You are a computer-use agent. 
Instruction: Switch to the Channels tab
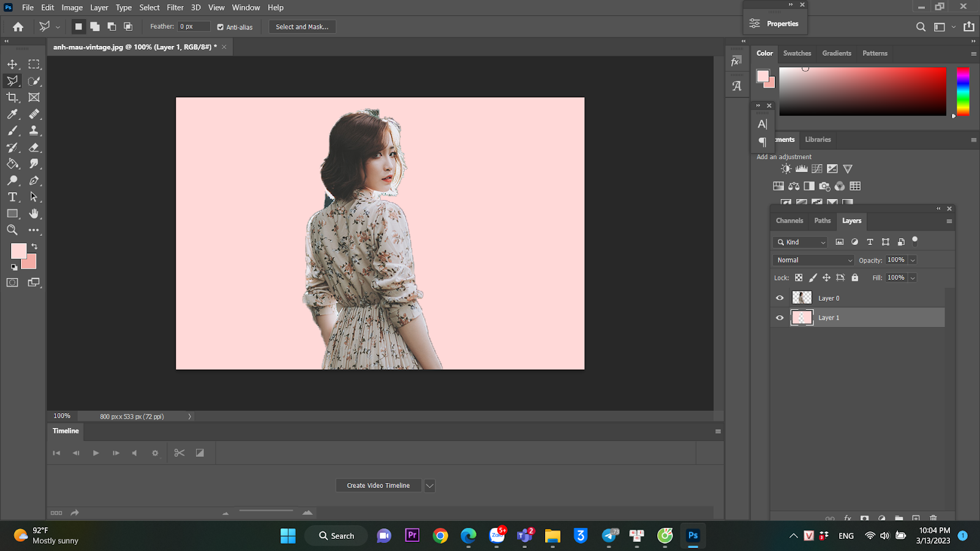(x=790, y=221)
